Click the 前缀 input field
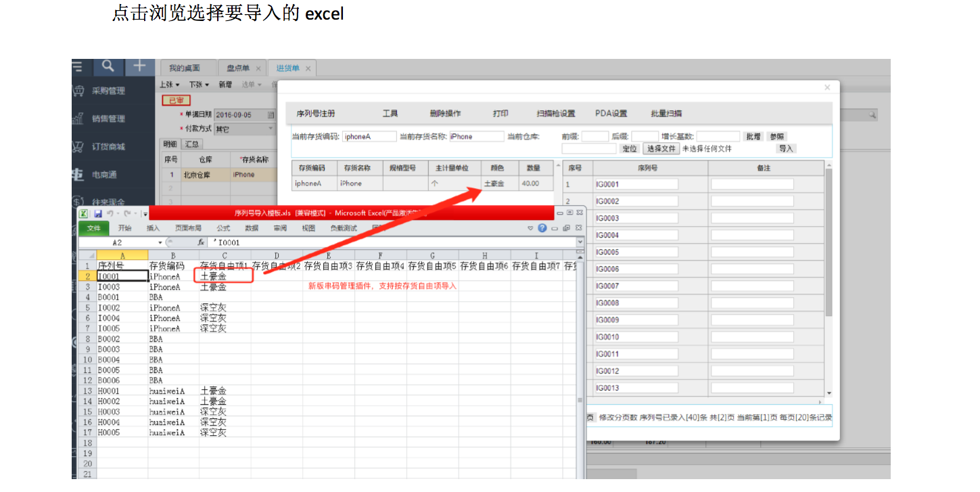The width and height of the screenshot is (980, 492). [x=595, y=137]
